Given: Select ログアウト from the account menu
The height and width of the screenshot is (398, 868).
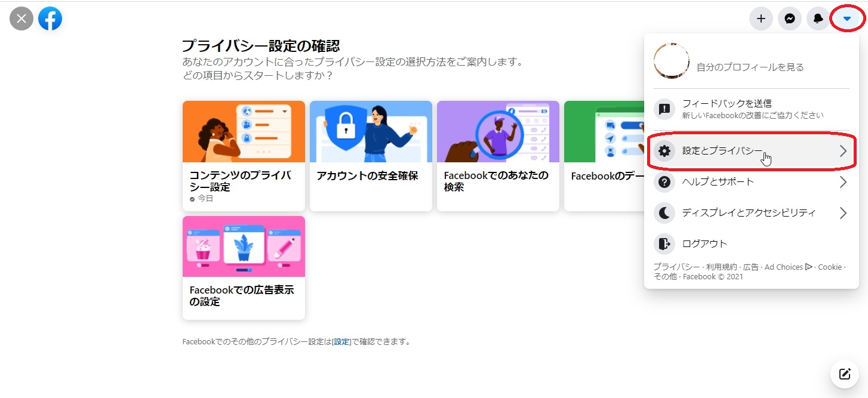Looking at the screenshot, I should tap(704, 244).
